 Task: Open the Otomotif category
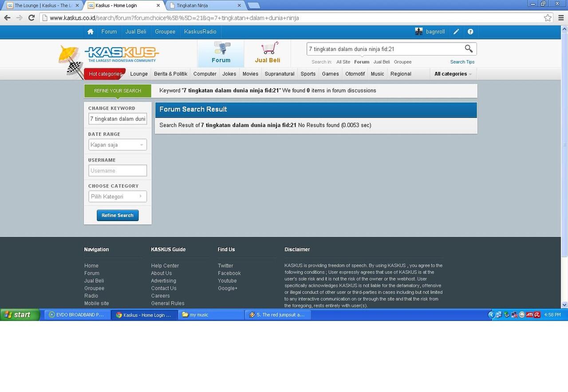click(x=355, y=74)
